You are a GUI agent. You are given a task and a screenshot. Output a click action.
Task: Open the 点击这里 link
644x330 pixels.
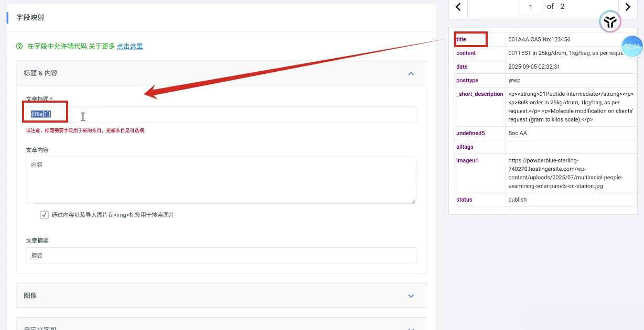[130, 46]
